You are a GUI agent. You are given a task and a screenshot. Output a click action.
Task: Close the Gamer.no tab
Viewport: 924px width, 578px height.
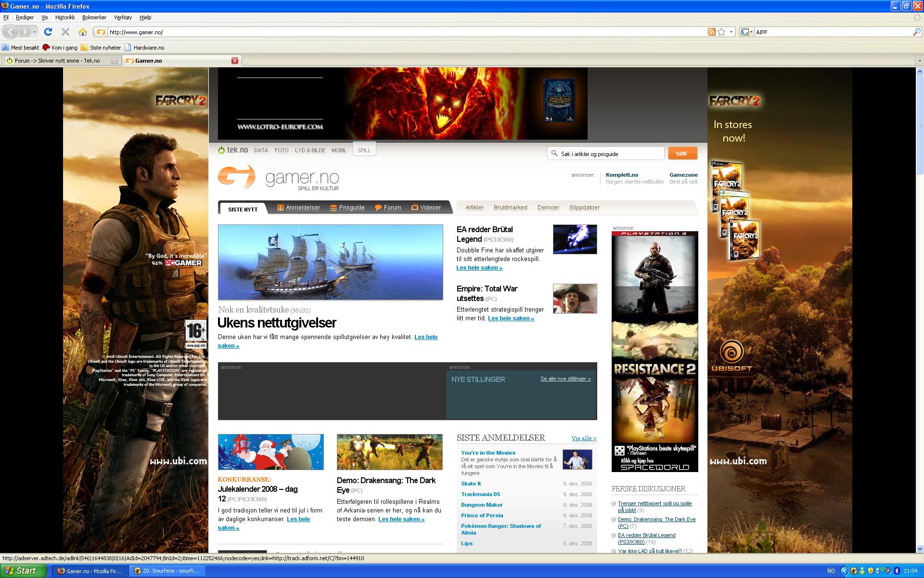coord(235,61)
